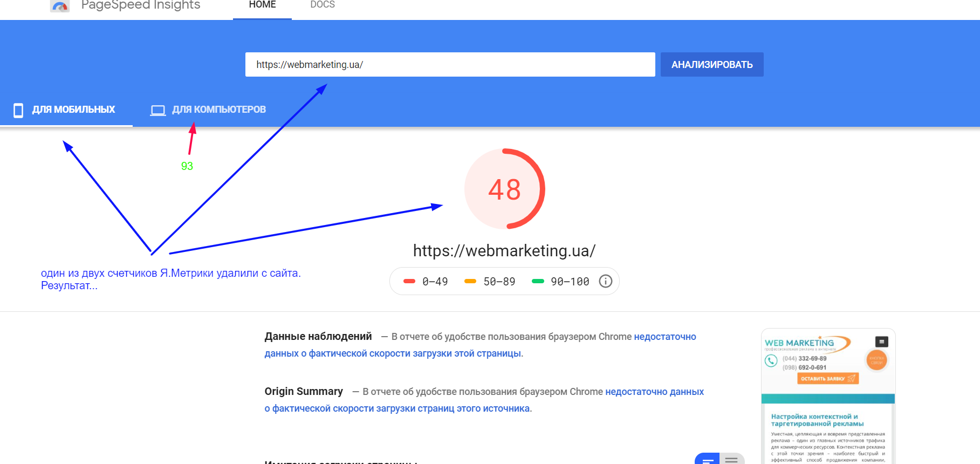Select the 'Для мобильных' tab
The height and width of the screenshot is (464, 980).
click(73, 110)
